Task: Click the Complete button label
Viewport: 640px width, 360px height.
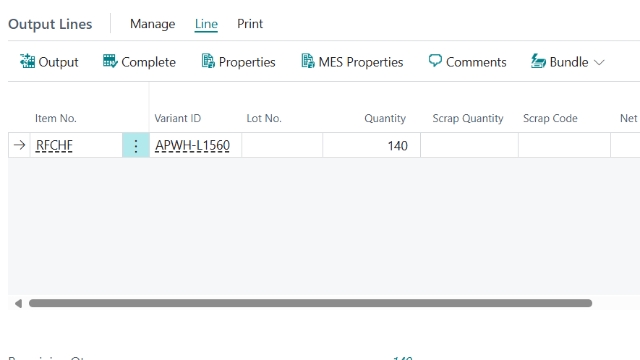Action: point(149,62)
